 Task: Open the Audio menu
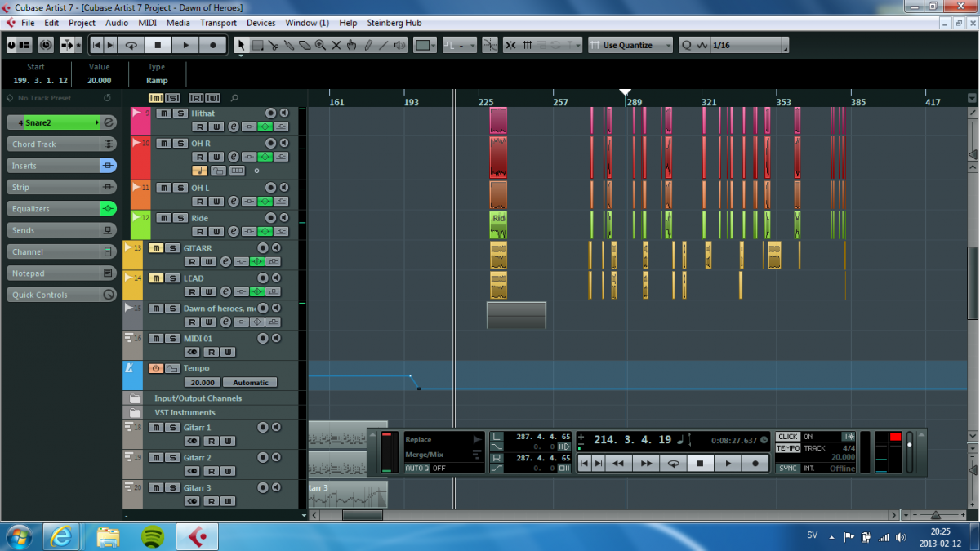117,23
